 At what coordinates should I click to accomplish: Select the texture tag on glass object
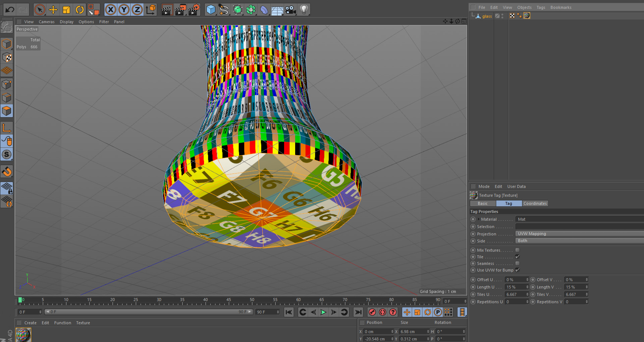pos(527,16)
